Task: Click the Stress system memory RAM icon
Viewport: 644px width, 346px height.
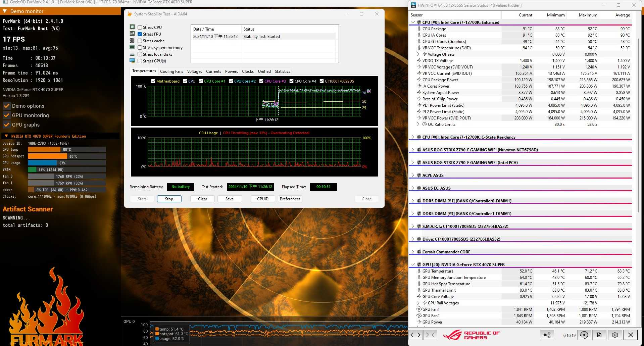Action: click(x=132, y=47)
